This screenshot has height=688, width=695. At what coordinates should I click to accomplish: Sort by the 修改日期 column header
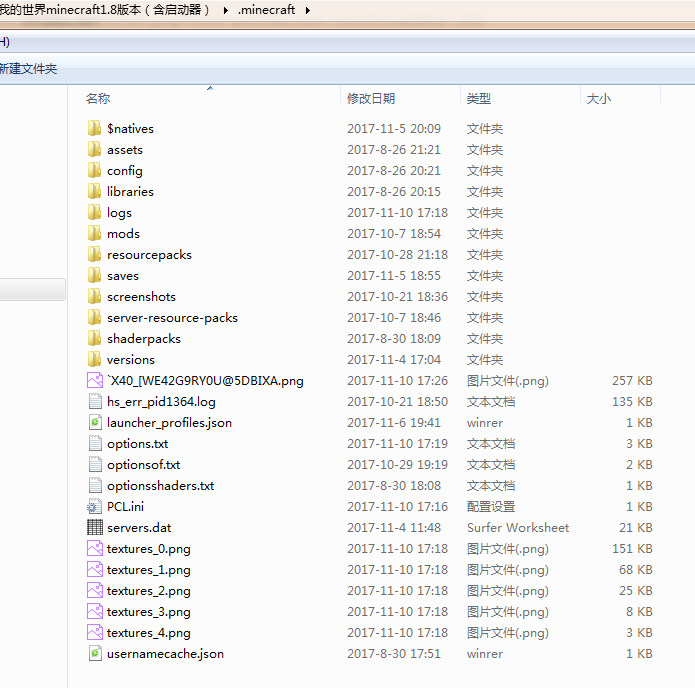[x=371, y=99]
